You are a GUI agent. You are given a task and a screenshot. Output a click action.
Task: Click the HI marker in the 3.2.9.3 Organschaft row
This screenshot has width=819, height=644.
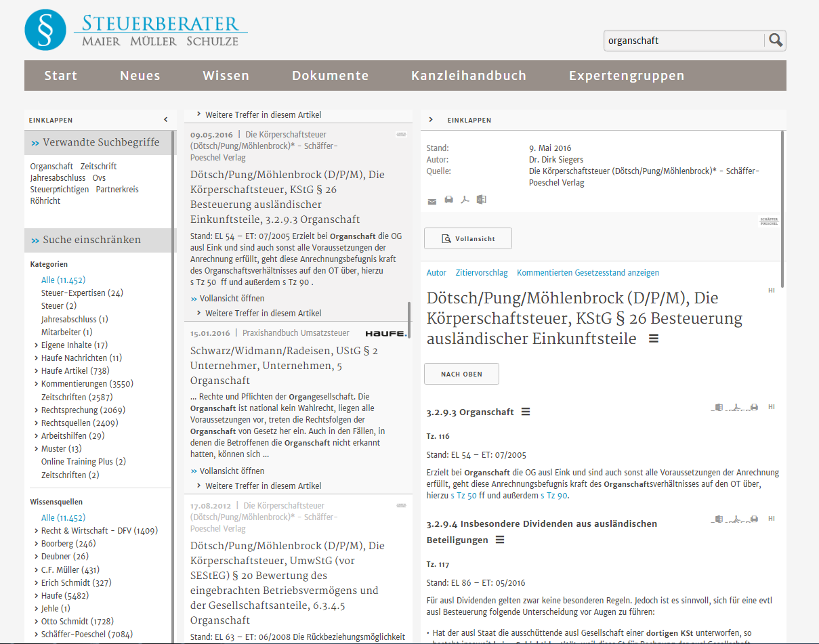pyautogui.click(x=771, y=407)
